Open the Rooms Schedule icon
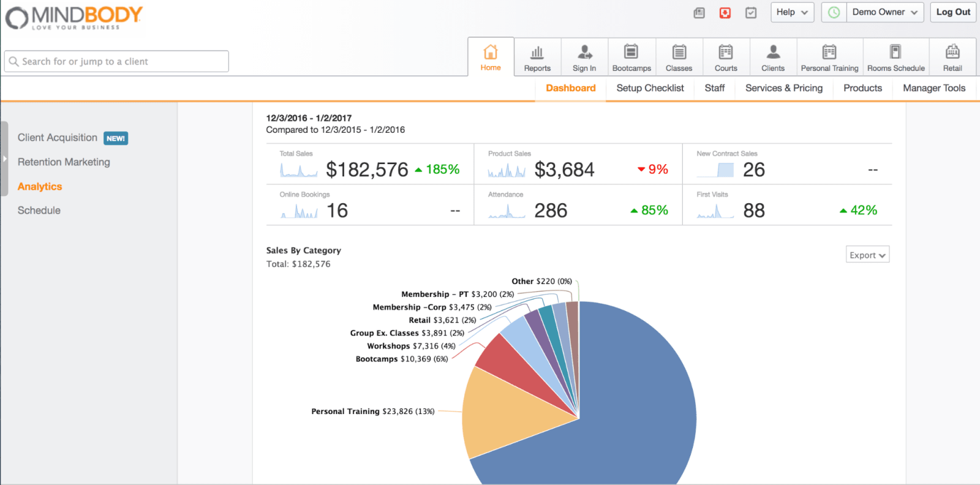The width and height of the screenshot is (980, 485). click(x=895, y=51)
